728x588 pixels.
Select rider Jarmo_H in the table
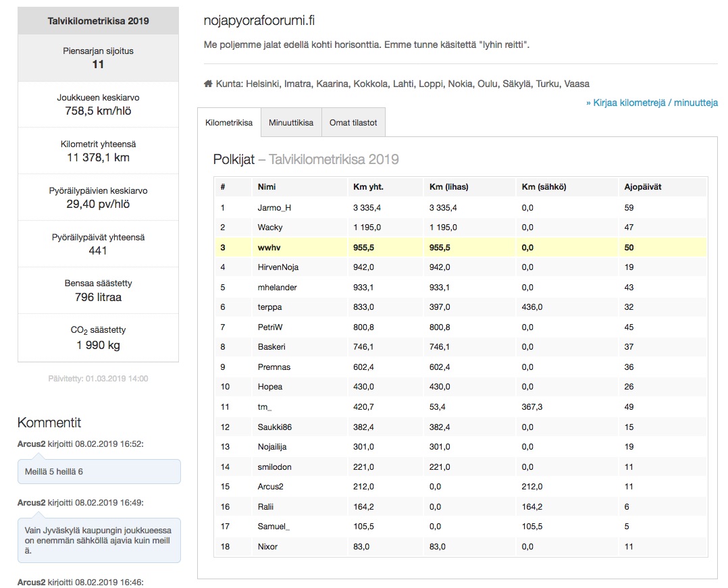click(x=274, y=208)
